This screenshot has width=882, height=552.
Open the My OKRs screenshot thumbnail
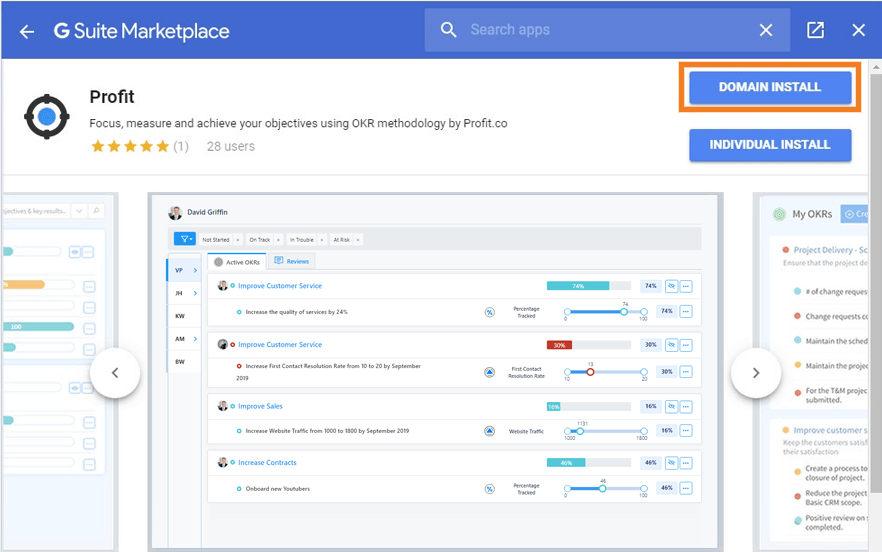813,371
